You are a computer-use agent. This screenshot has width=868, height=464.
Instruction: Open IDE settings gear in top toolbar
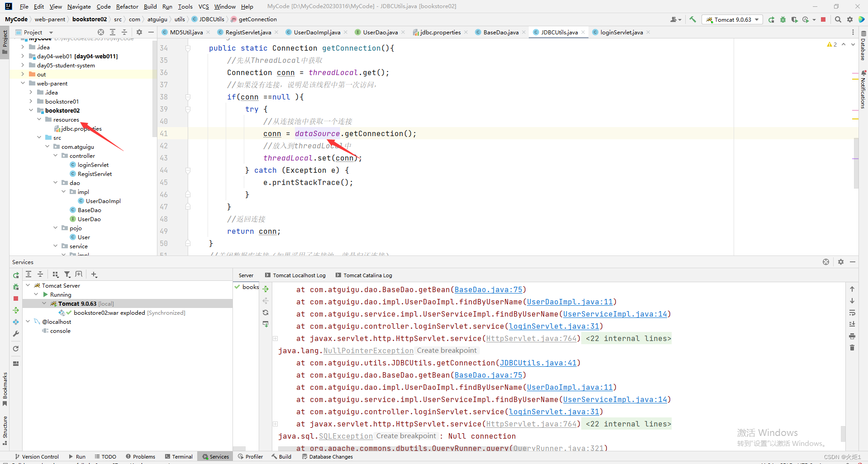pos(850,19)
